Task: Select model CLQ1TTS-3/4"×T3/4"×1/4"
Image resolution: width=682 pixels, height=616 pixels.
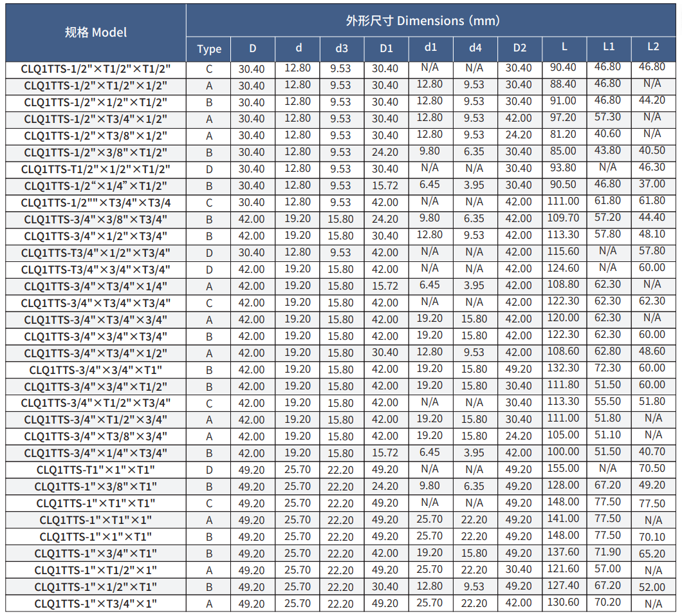Action: (96, 286)
